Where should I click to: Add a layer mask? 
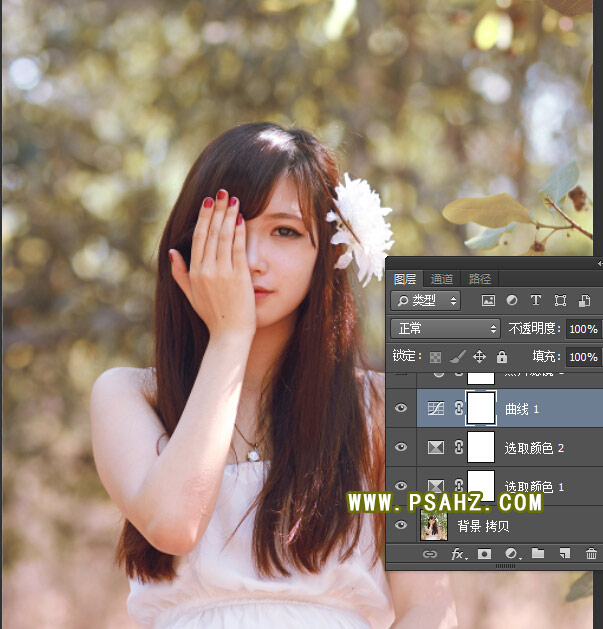(x=484, y=553)
